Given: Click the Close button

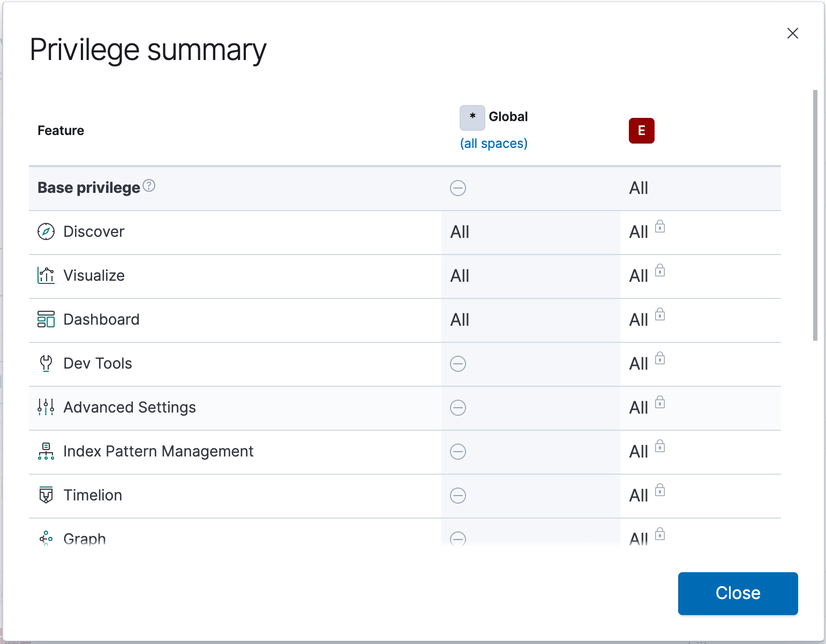Looking at the screenshot, I should click(738, 593).
